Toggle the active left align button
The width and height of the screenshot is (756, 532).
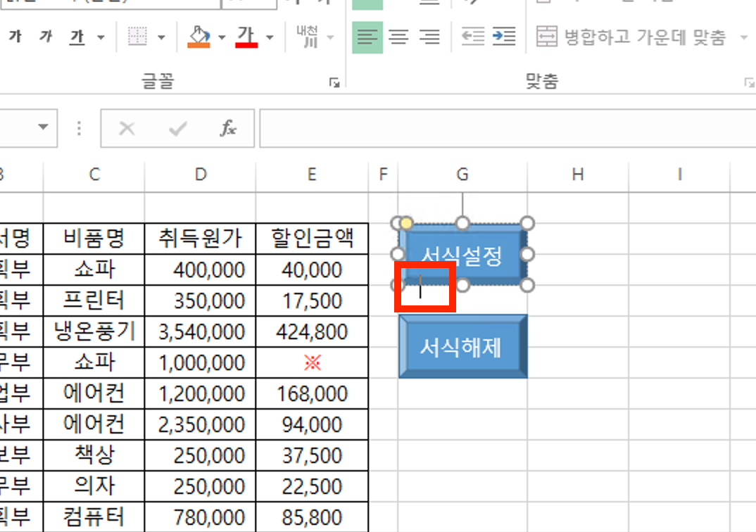point(367,37)
